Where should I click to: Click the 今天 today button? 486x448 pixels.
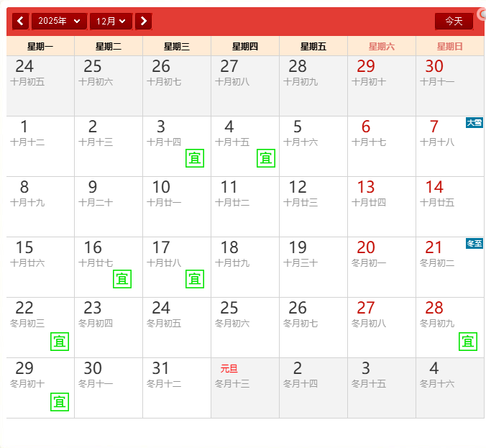click(x=454, y=21)
